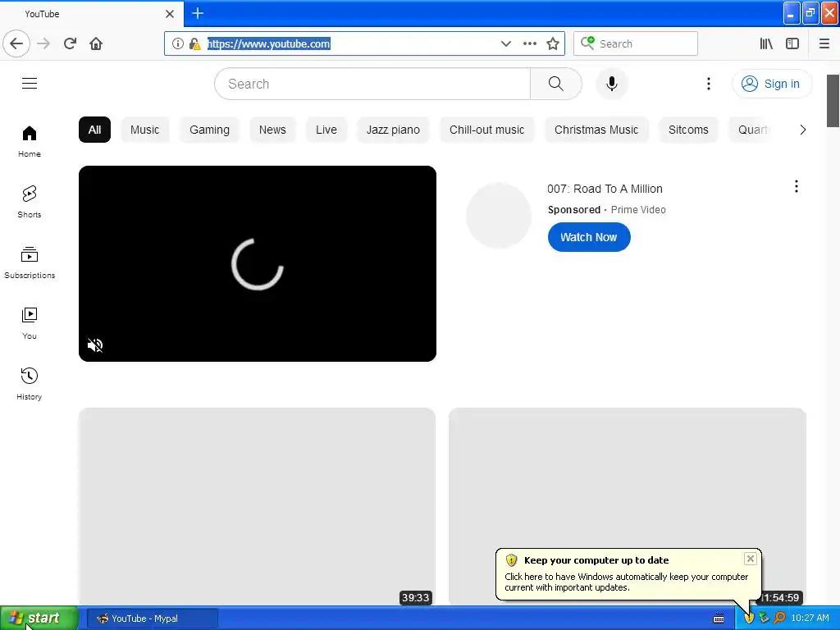The width and height of the screenshot is (840, 630).
Task: Click the tray magnifier icon
Action: coord(779,618)
